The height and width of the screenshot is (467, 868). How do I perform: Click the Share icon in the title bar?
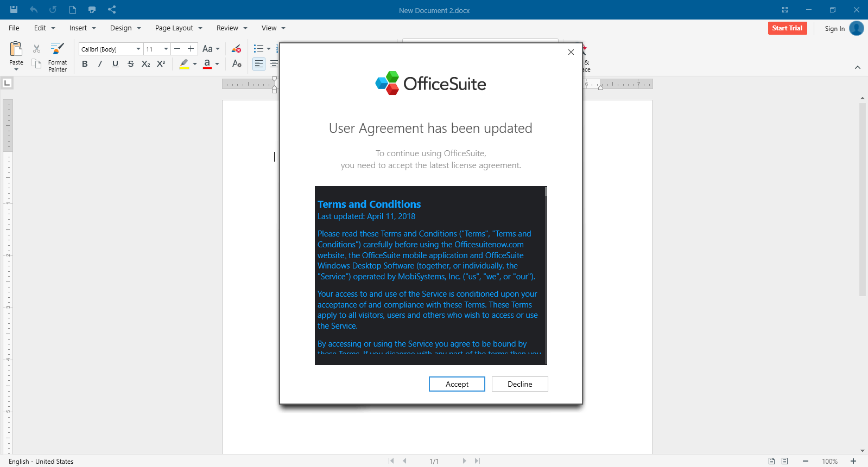112,9
